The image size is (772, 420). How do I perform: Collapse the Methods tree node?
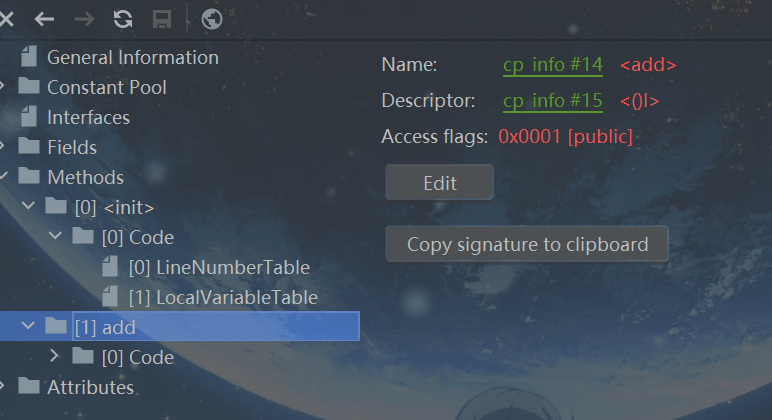5,177
